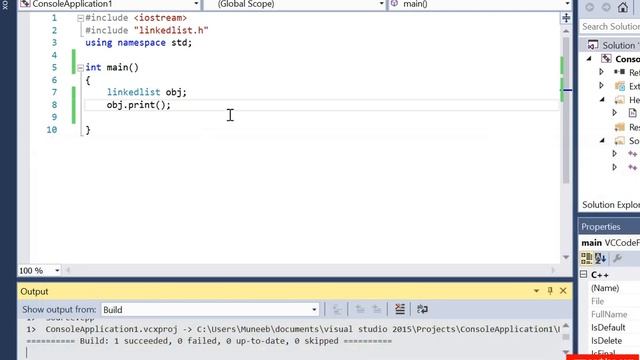The image size is (640, 360).
Task: Click the Home icon in Solution Explorer
Action: [623, 7]
